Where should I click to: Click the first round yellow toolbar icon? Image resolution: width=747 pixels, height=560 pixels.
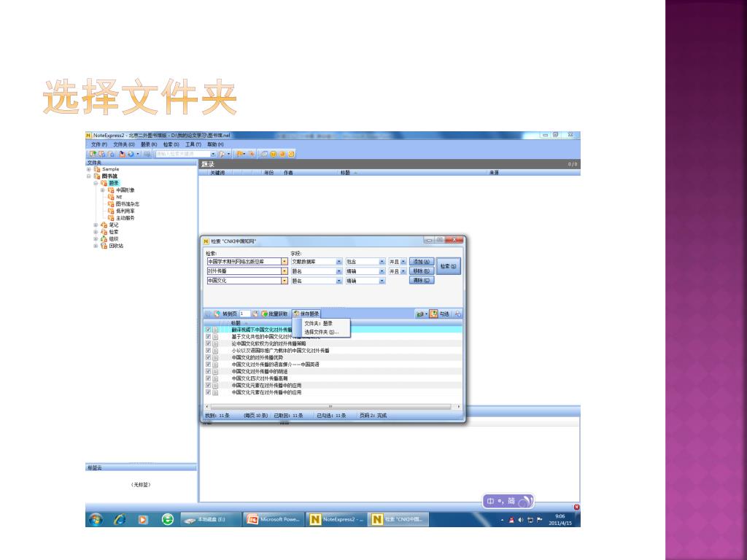click(273, 154)
